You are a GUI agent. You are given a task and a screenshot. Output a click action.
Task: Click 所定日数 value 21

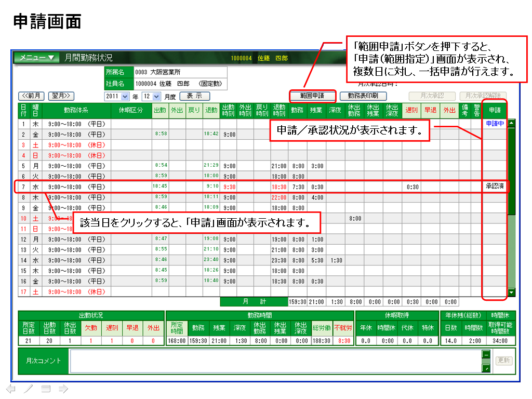click(x=29, y=341)
